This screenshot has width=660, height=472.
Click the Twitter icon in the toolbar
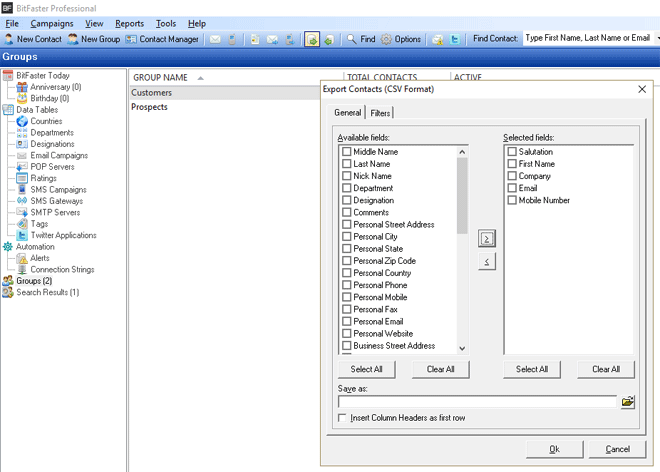click(x=455, y=39)
